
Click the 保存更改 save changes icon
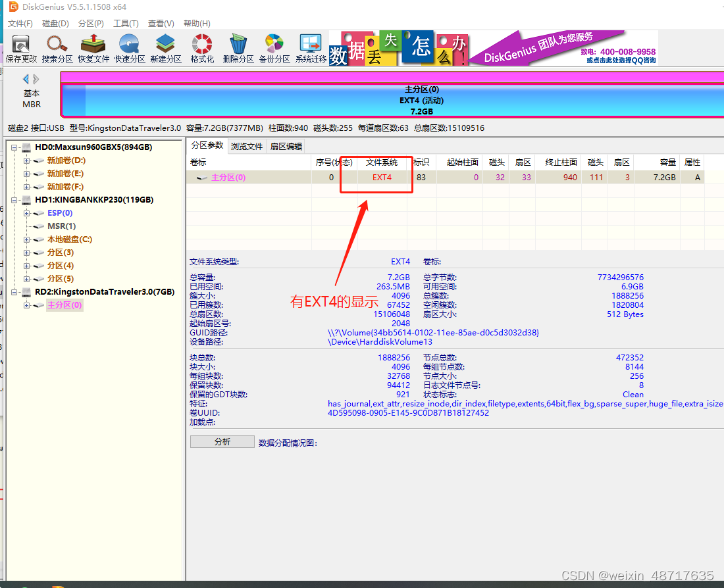(21, 48)
